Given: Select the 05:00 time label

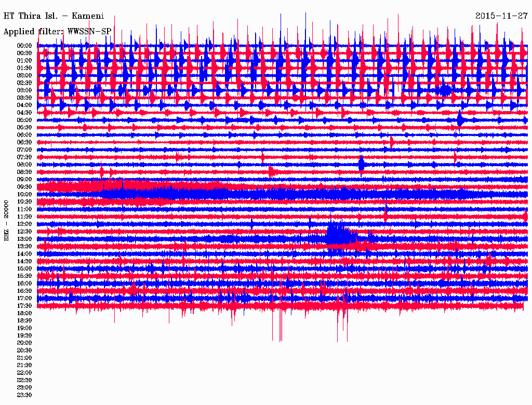Looking at the screenshot, I should point(24,120).
